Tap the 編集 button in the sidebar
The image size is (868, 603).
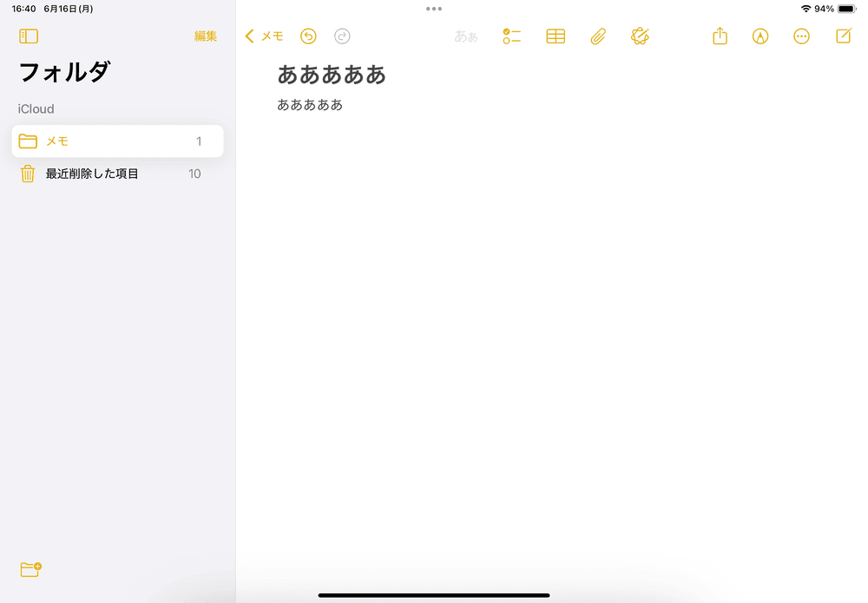click(206, 36)
